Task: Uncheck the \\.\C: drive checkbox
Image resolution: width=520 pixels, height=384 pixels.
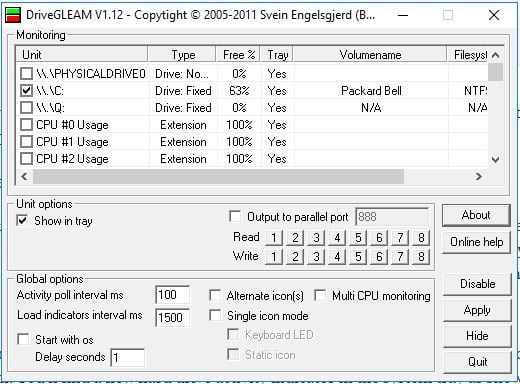Action: click(x=26, y=91)
